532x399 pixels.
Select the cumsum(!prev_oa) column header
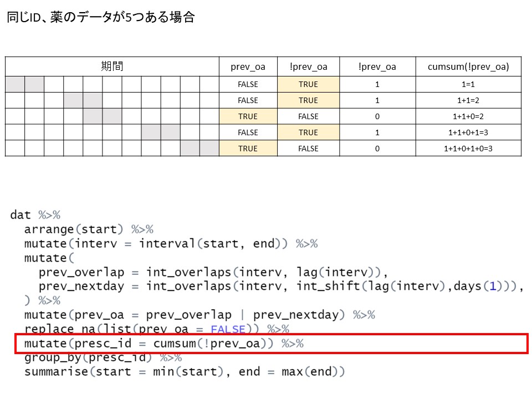click(468, 66)
